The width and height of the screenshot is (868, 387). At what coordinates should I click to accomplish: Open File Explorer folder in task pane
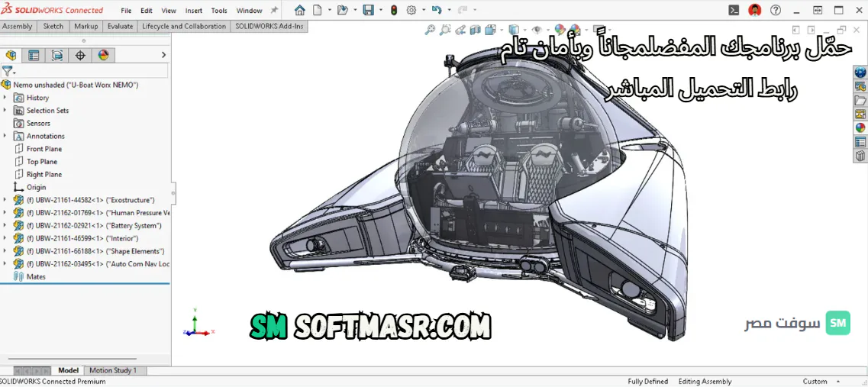860,100
